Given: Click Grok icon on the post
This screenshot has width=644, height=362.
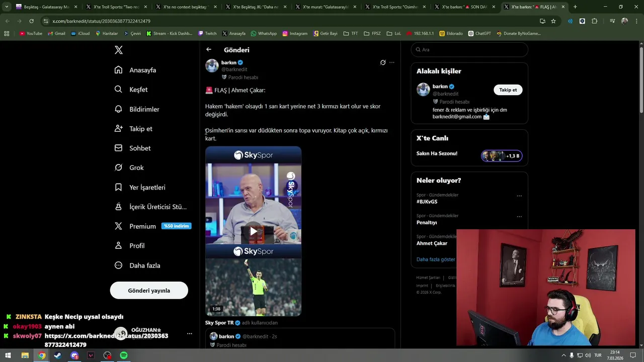Looking at the screenshot, I should (x=383, y=63).
